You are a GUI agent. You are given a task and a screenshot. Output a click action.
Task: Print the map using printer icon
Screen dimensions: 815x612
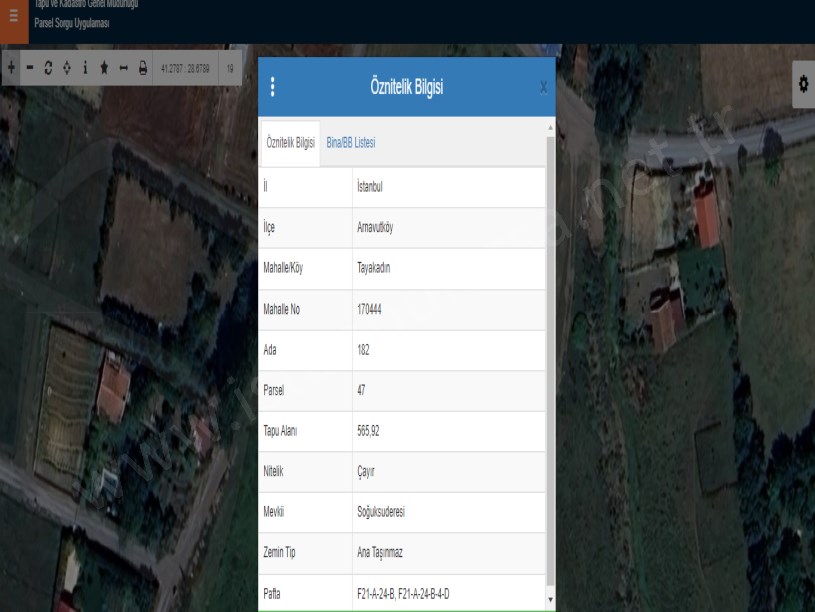click(142, 68)
